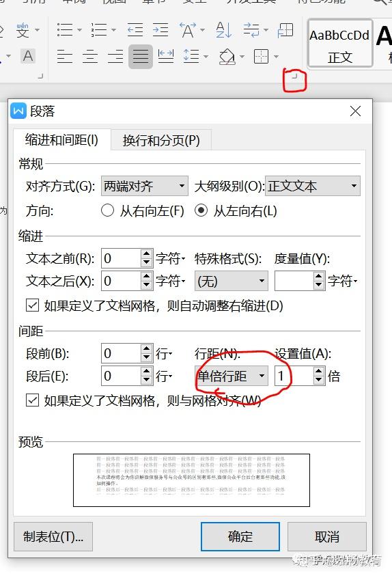Click the Sort A-Z icon

coord(223,30)
